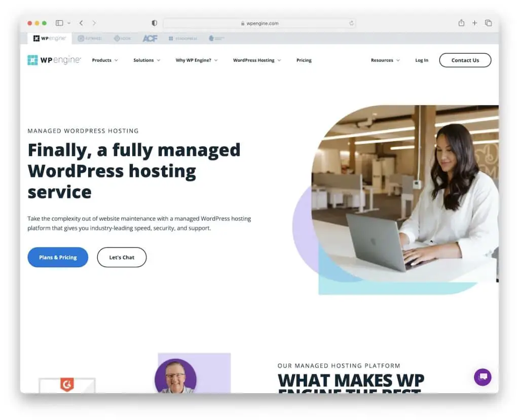Click the Contact Us button
519x420 pixels.
(x=465, y=60)
